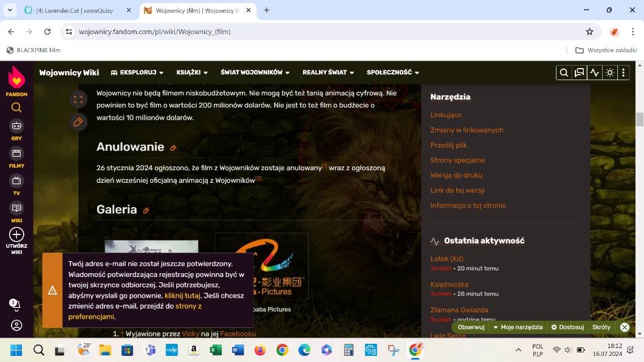Expand article to fullscreen with the square icon
The image size is (644, 362).
click(78, 100)
